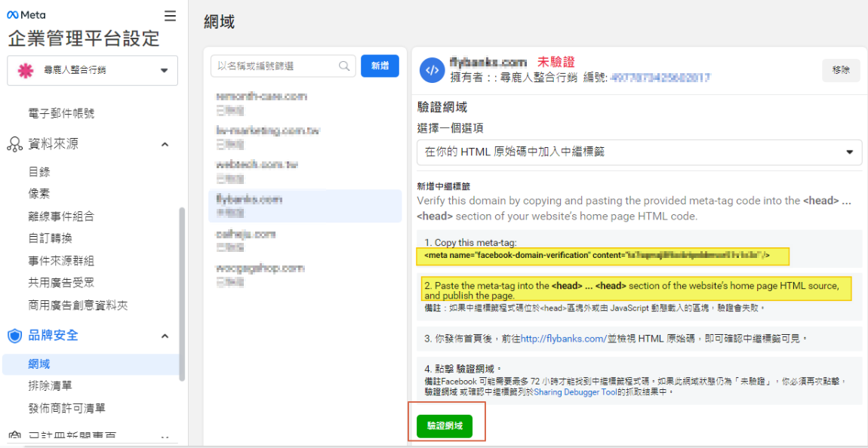This screenshot has height=448, width=868.
Task: Click the Meta logo
Action: point(26,15)
